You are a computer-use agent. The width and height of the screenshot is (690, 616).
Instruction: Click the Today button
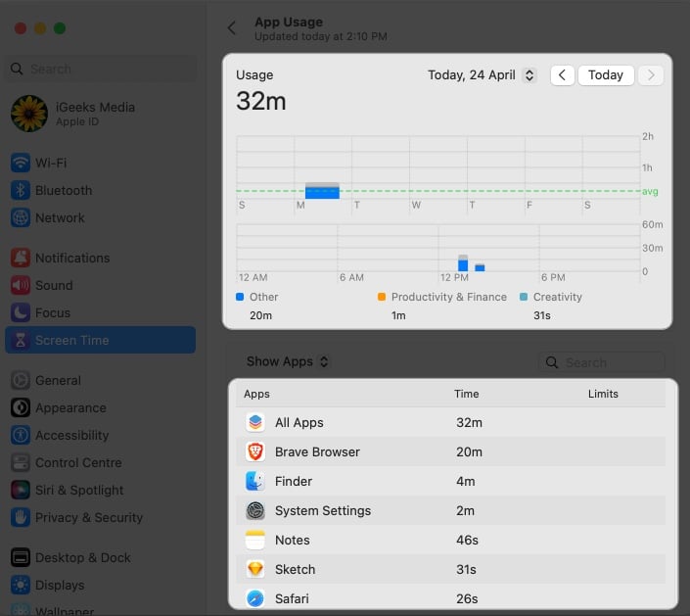[x=606, y=75]
